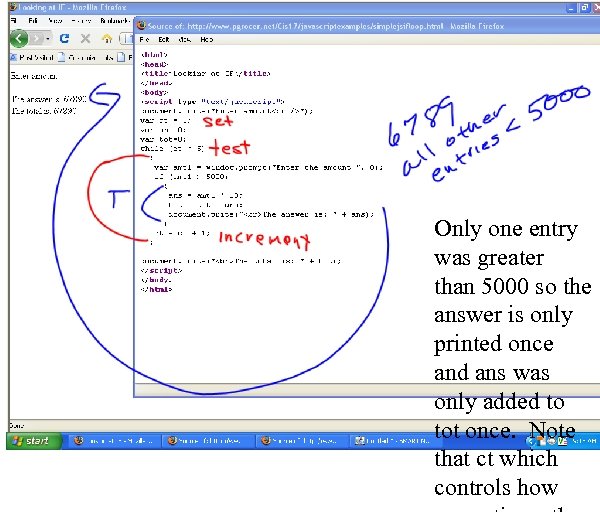Click the Firefox logo in the Source window title bar
Screen dimensions: 600x512
pos(142,26)
